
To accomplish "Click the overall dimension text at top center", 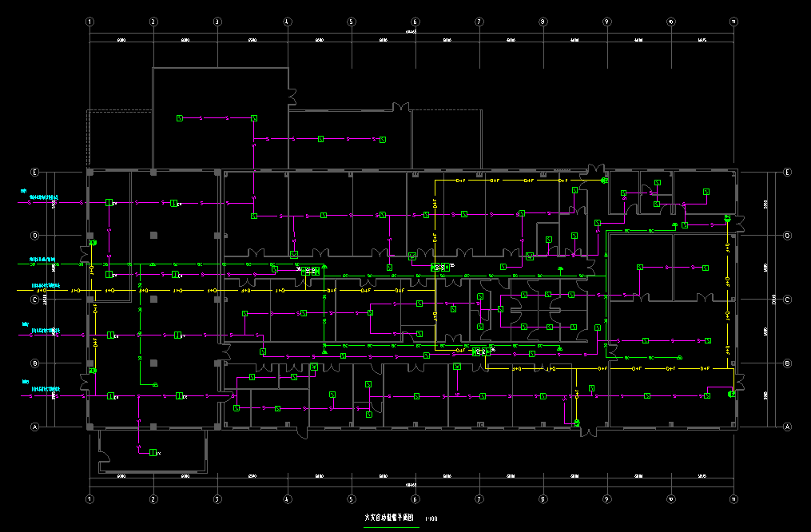I will pyautogui.click(x=411, y=33).
